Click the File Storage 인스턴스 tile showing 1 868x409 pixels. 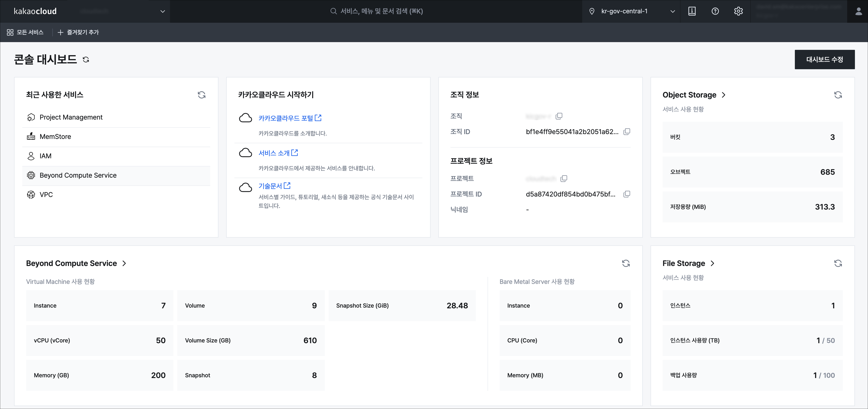click(x=752, y=306)
